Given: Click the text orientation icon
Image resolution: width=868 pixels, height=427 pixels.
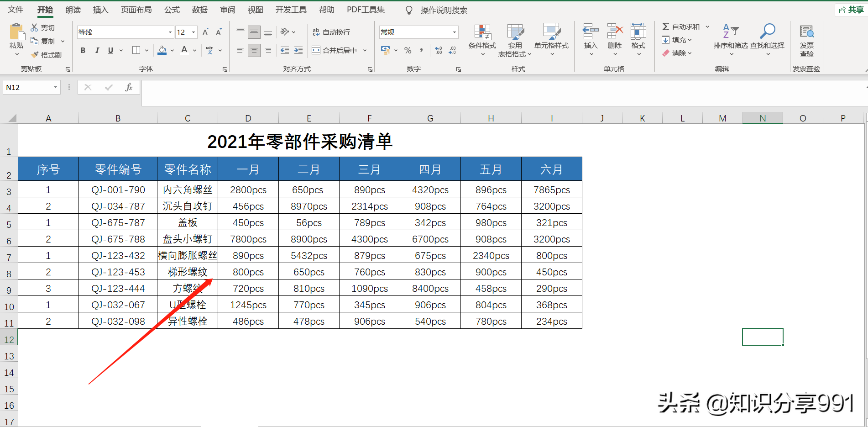Looking at the screenshot, I should pos(285,32).
